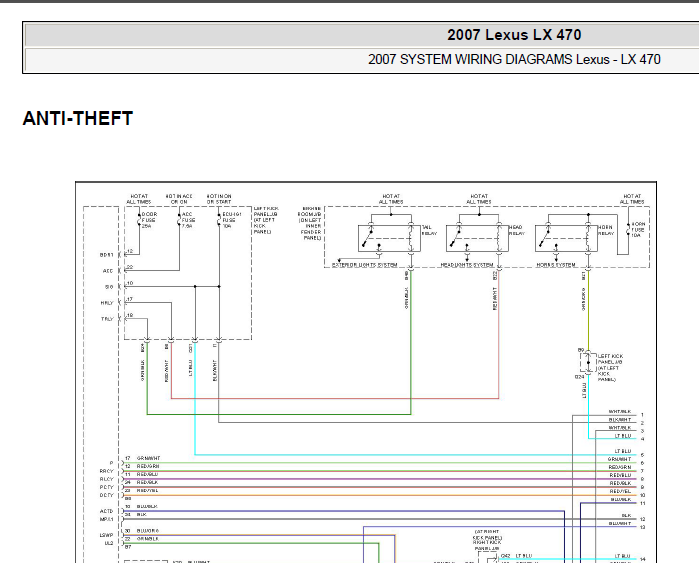Click the LSWP terminal label

tap(107, 535)
